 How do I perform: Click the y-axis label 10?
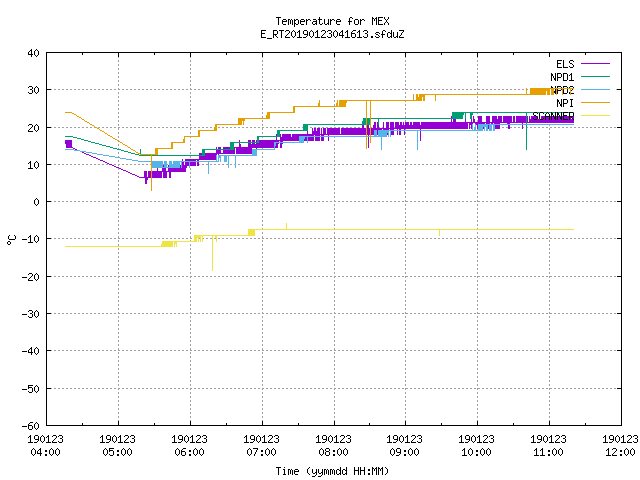(33, 165)
